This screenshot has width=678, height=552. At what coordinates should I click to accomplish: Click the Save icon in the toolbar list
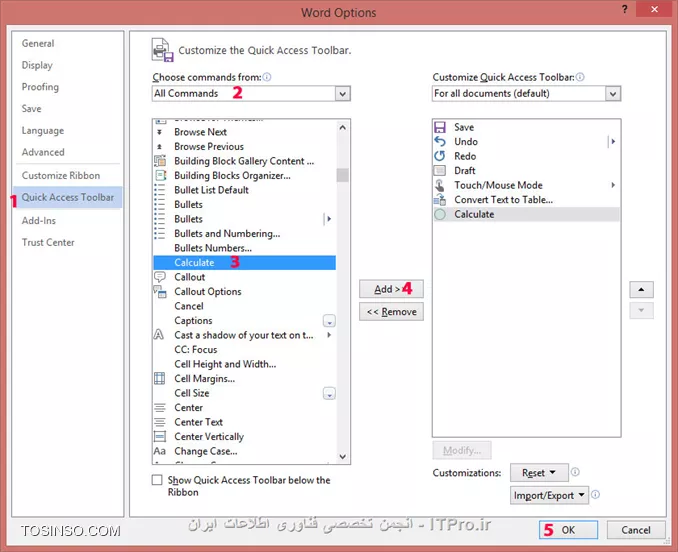440,127
